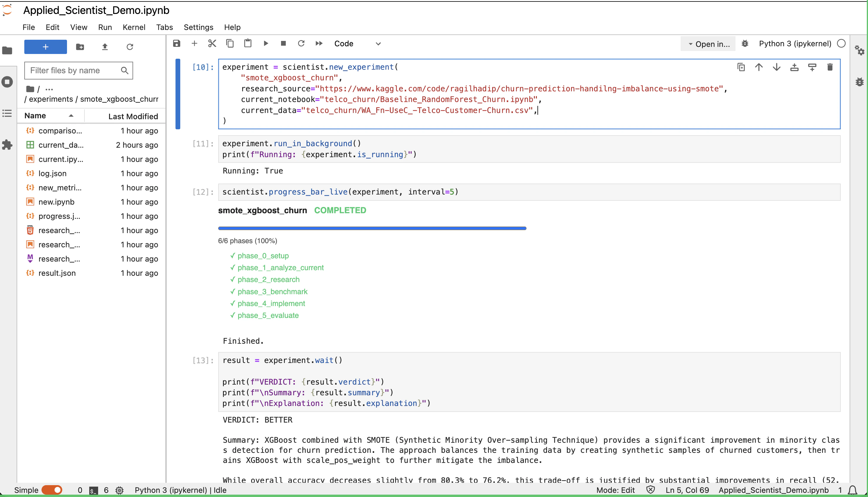Viewport: 868px width, 497px height.
Task: Restart kernel and run all cells
Action: (x=319, y=43)
